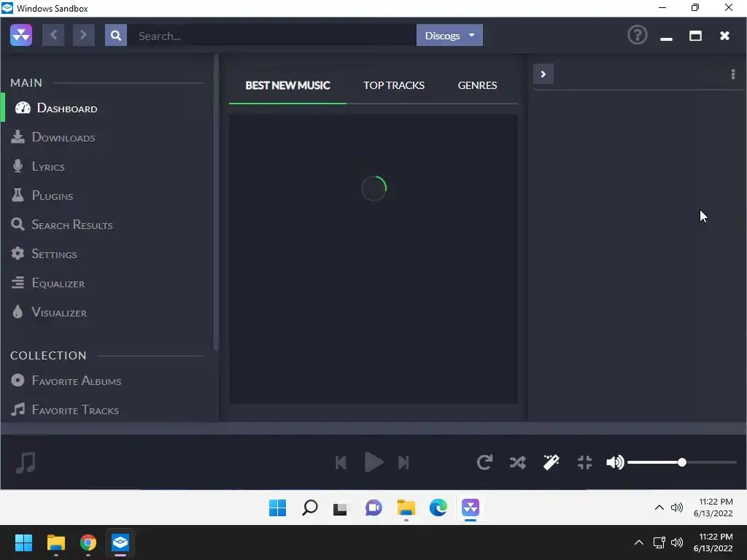Open Microsoft Edge in sandbox taskbar
This screenshot has width=747, height=560.
click(x=438, y=507)
